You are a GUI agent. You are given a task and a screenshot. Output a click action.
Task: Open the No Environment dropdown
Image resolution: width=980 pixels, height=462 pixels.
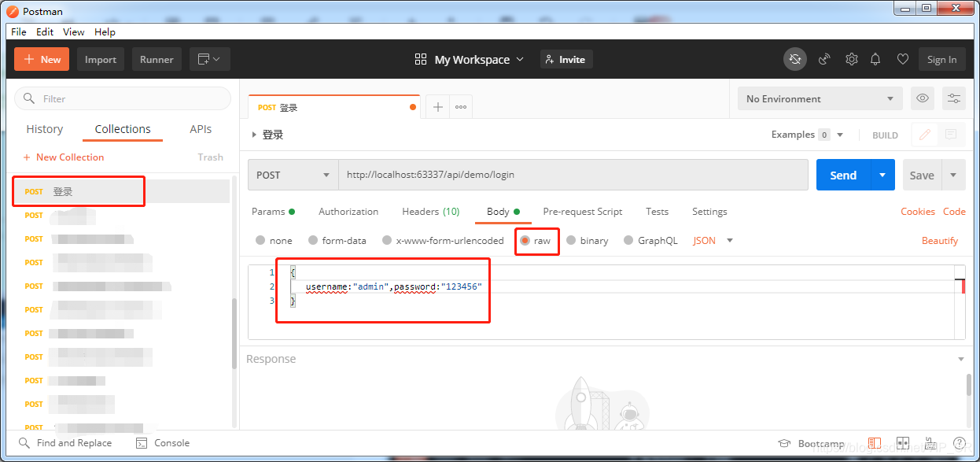pyautogui.click(x=820, y=98)
